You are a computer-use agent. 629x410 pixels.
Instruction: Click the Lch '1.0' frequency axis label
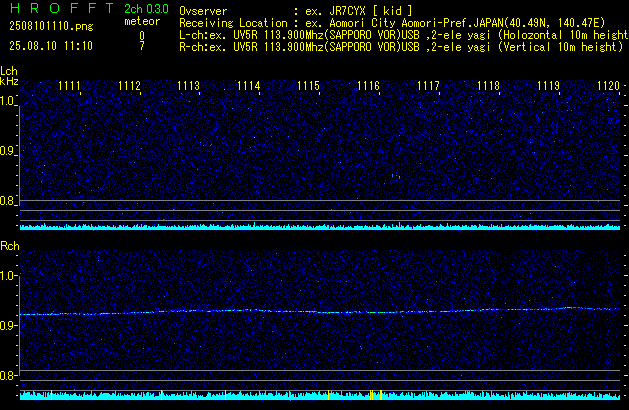click(7, 101)
